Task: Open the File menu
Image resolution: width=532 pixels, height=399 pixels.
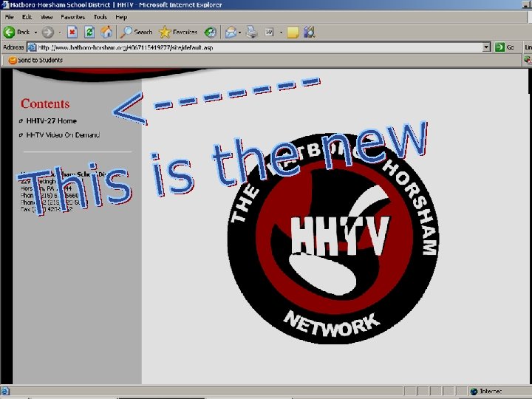Action: pos(9,17)
